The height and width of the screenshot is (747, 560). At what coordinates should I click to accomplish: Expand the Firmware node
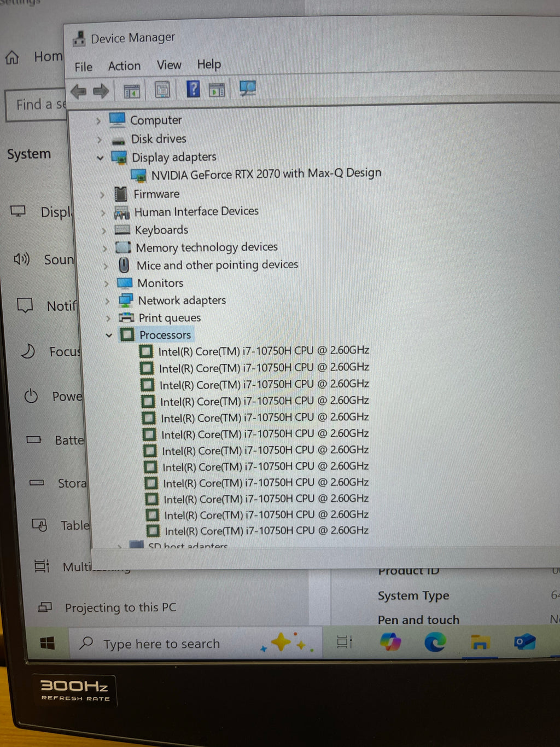click(102, 195)
